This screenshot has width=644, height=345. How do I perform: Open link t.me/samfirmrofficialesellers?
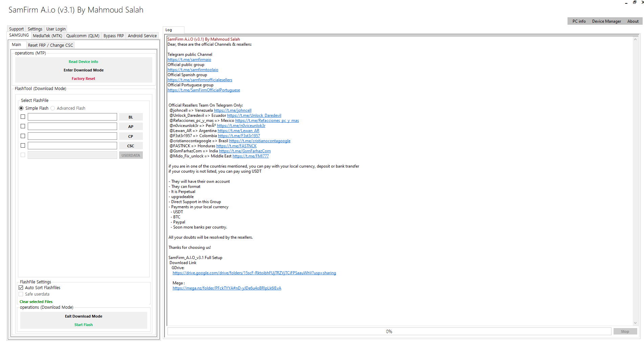[x=200, y=80]
